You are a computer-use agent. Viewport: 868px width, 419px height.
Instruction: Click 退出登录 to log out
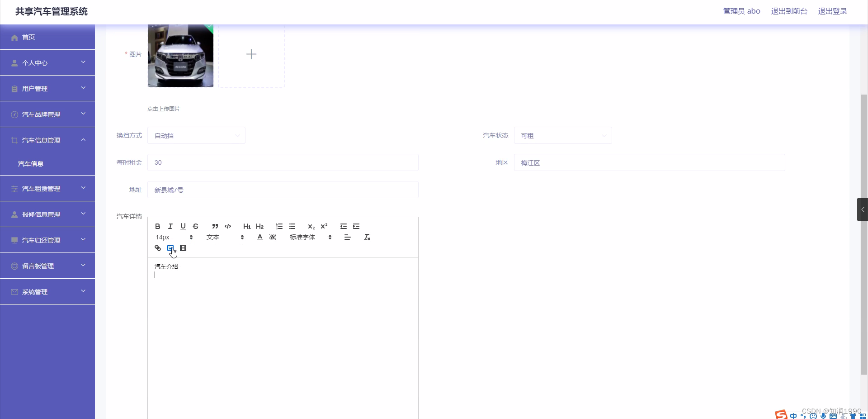pos(832,11)
